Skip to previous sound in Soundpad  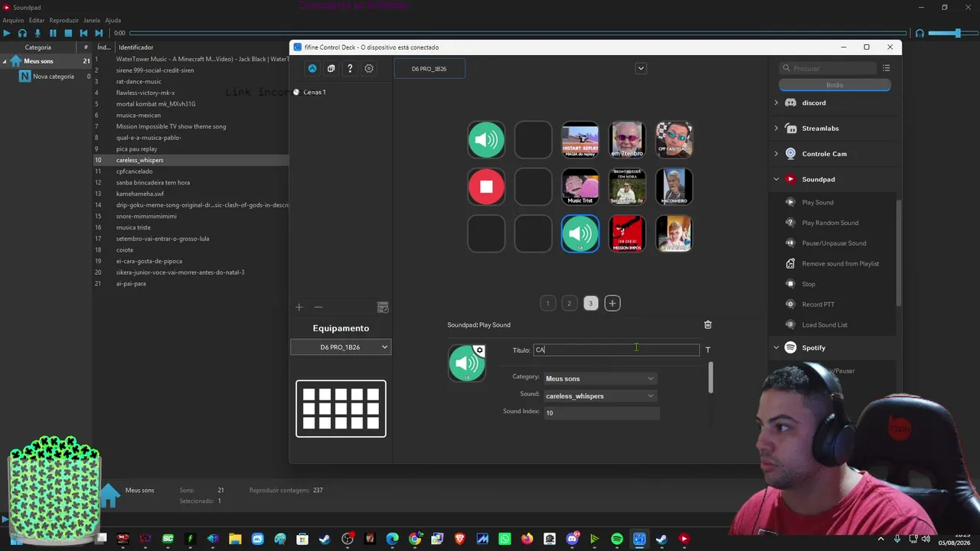(x=83, y=33)
